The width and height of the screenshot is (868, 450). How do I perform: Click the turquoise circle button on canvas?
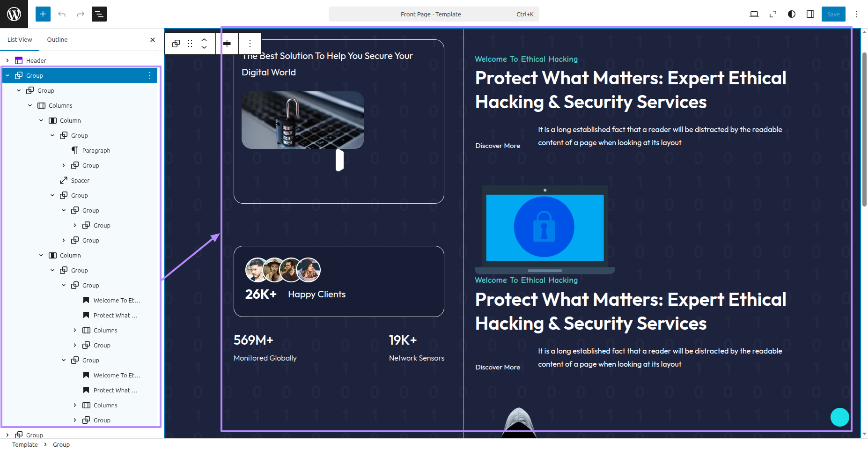[840, 417]
